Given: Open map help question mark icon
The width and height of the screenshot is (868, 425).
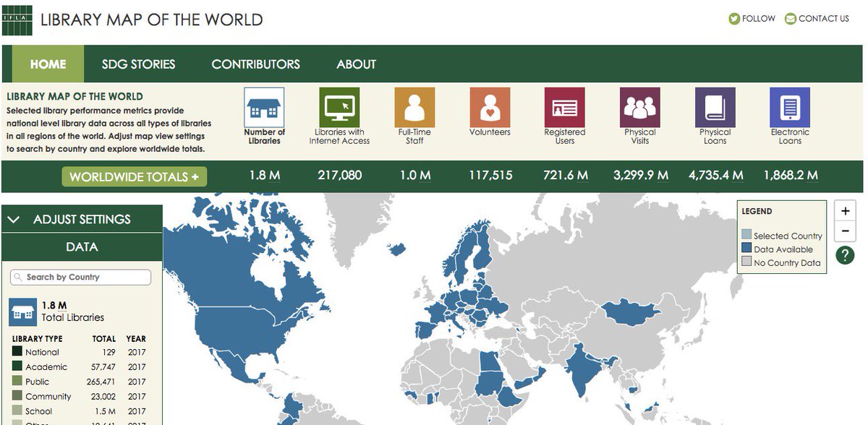Looking at the screenshot, I should coord(845,254).
